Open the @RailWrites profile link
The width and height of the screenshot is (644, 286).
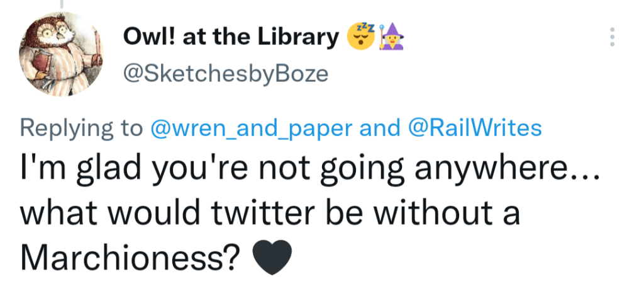click(x=475, y=129)
